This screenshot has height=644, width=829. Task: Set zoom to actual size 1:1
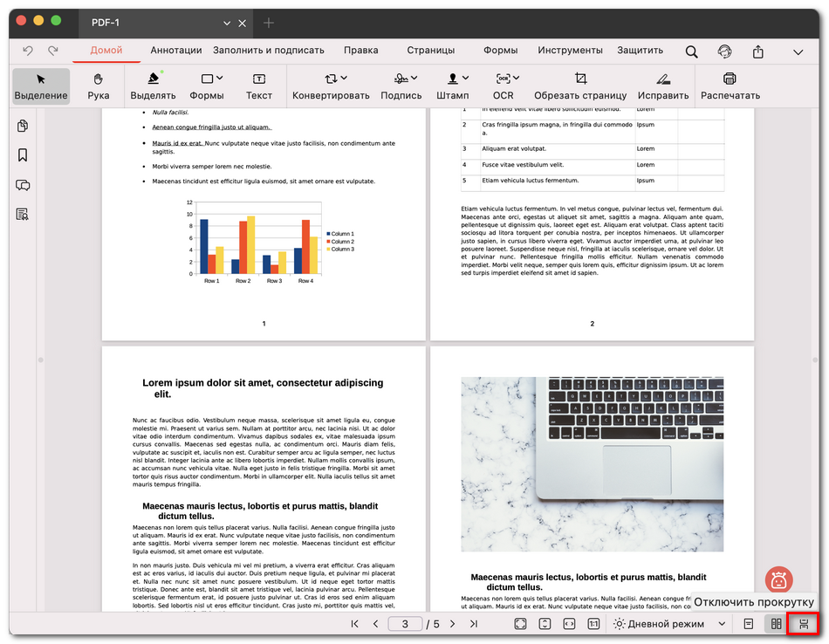[593, 624]
